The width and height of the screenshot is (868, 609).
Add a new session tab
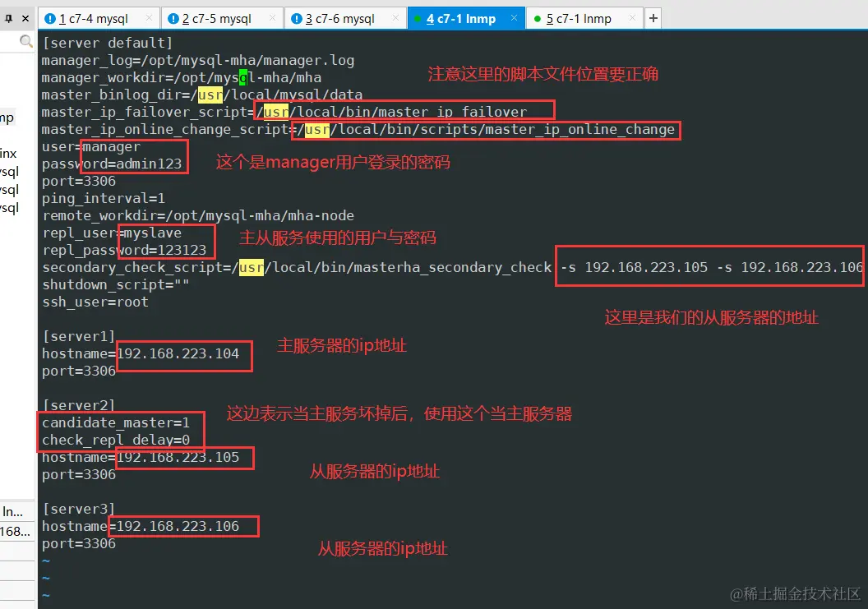coord(653,18)
